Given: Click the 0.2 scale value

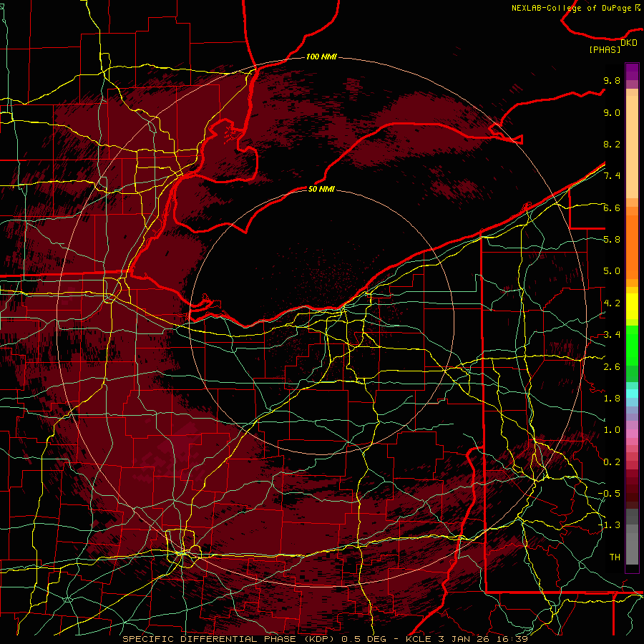Looking at the screenshot, I should click(x=612, y=462).
